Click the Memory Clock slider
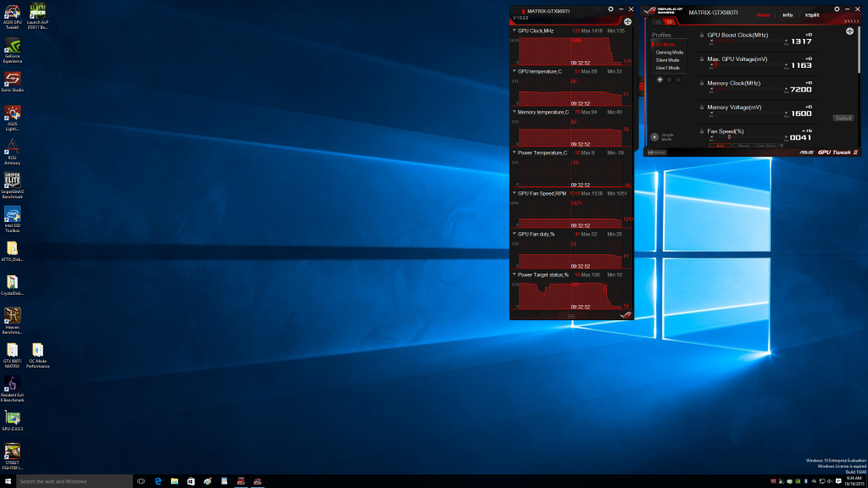The width and height of the screenshot is (868, 488). coord(749,90)
